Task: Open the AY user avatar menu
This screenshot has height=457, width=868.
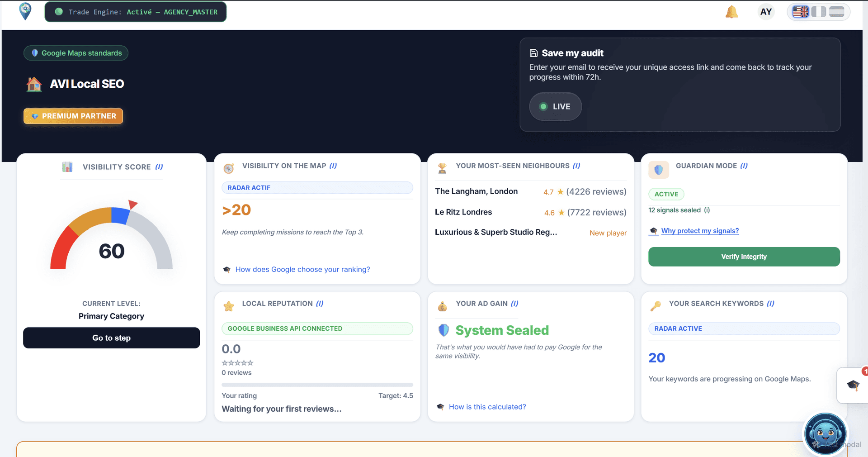Action: click(x=766, y=12)
